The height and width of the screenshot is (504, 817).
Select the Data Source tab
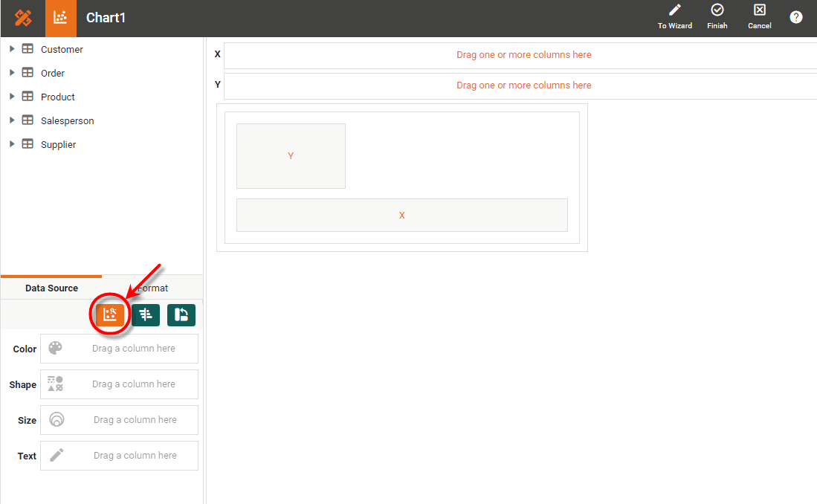[51, 288]
